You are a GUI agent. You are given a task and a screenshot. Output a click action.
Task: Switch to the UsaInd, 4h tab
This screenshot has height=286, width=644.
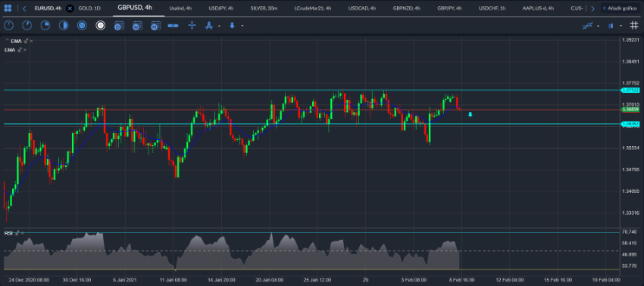coord(181,8)
